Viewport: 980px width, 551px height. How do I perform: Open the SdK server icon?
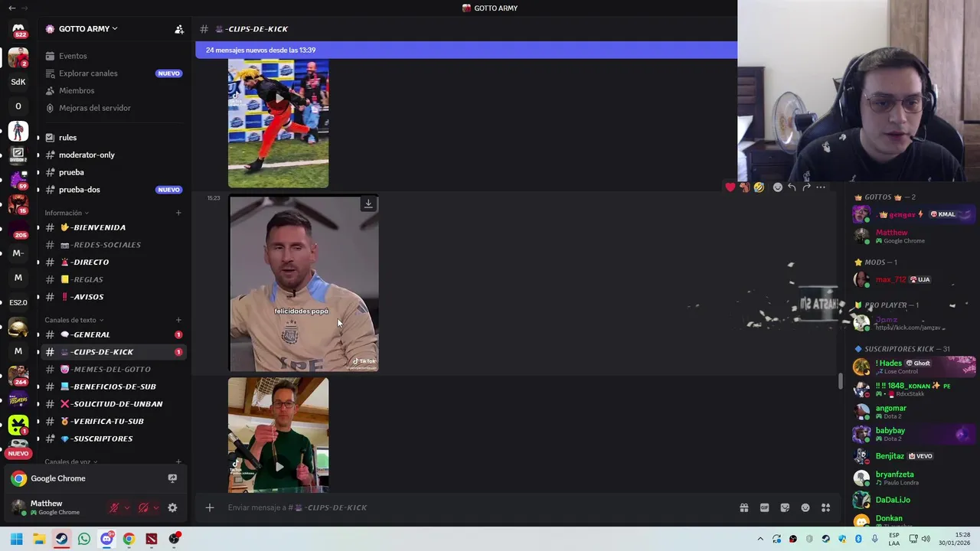18,82
